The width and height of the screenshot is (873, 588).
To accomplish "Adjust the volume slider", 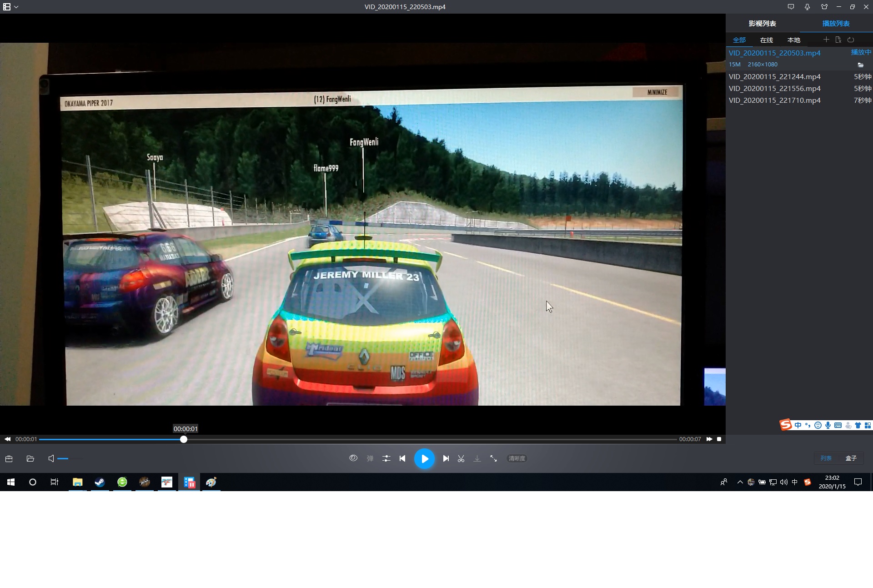I will tap(70, 458).
